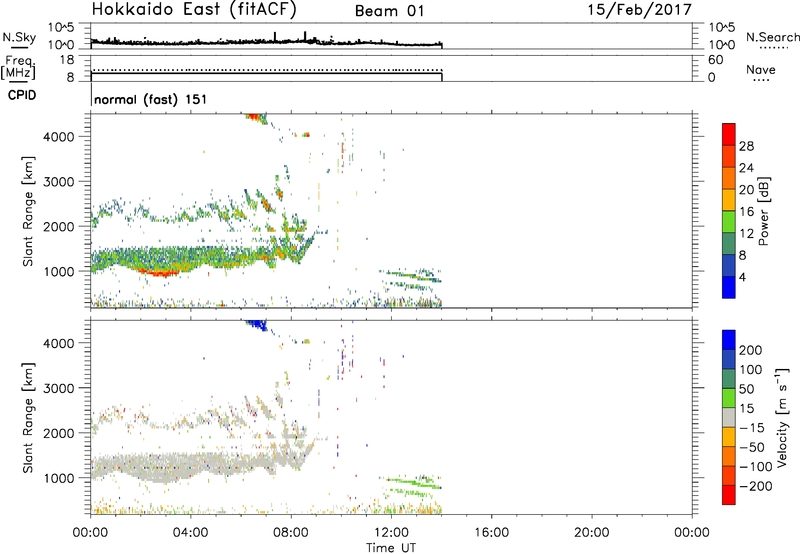Click the '-50' tick on Velocity colorbar
800x554 pixels.
[x=752, y=447]
